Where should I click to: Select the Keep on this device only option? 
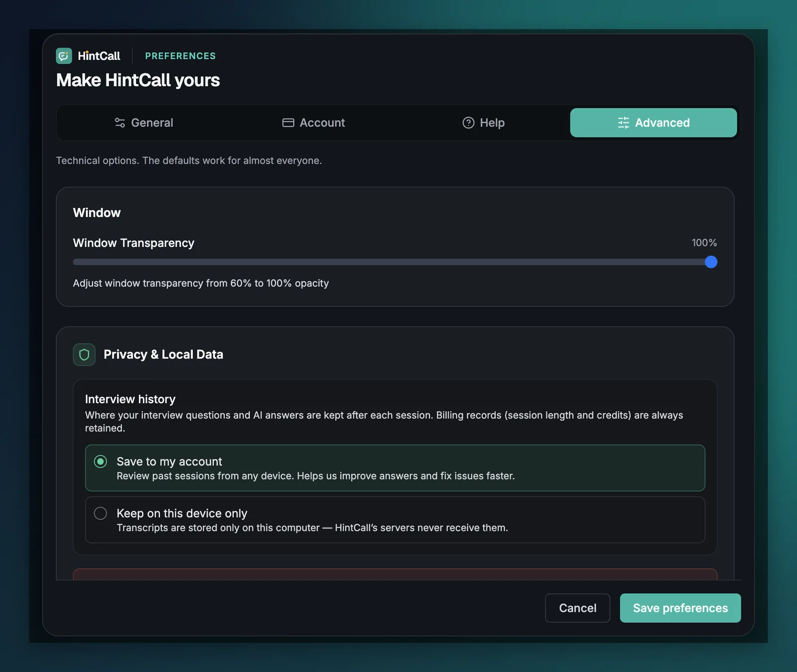pos(395,520)
